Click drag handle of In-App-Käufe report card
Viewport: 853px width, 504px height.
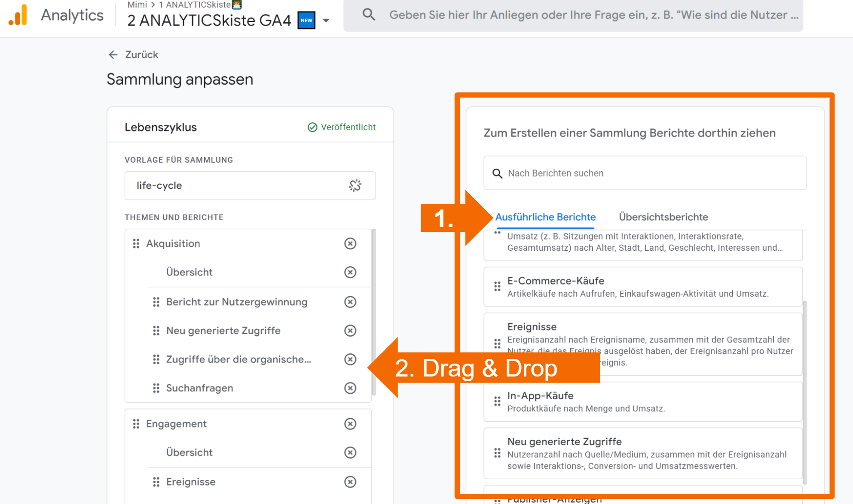[497, 401]
